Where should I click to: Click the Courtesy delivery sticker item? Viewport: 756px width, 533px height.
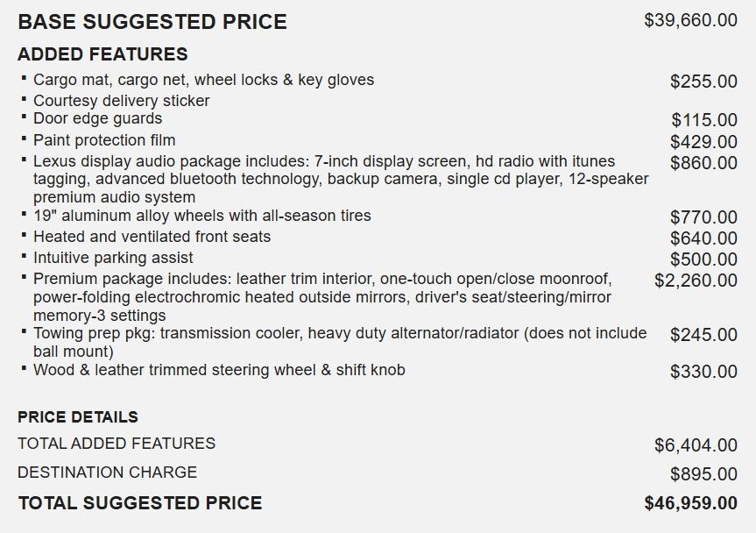pyautogui.click(x=122, y=101)
